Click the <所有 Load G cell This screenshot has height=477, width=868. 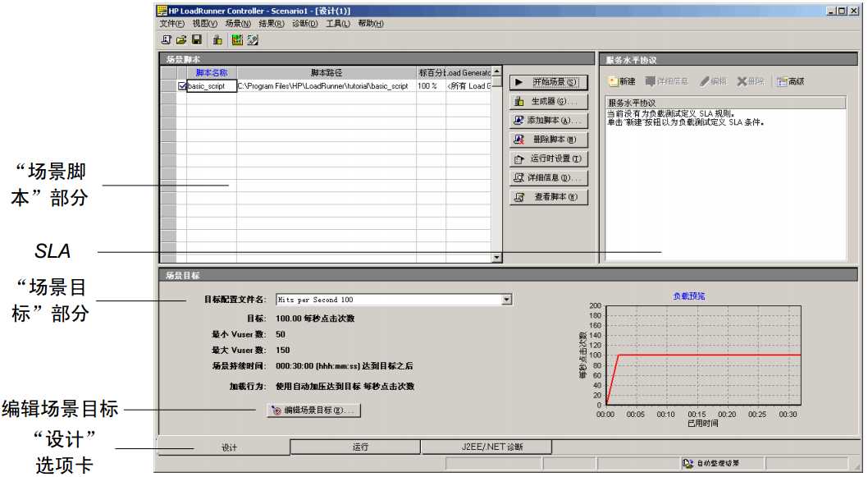(x=468, y=86)
